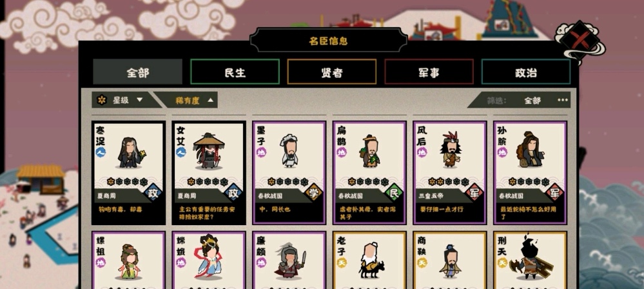Click the 政 badge on 寒浞 card

(x=153, y=192)
